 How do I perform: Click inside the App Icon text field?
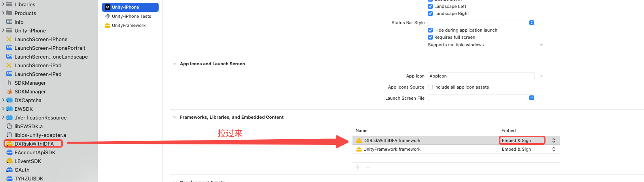point(481,76)
